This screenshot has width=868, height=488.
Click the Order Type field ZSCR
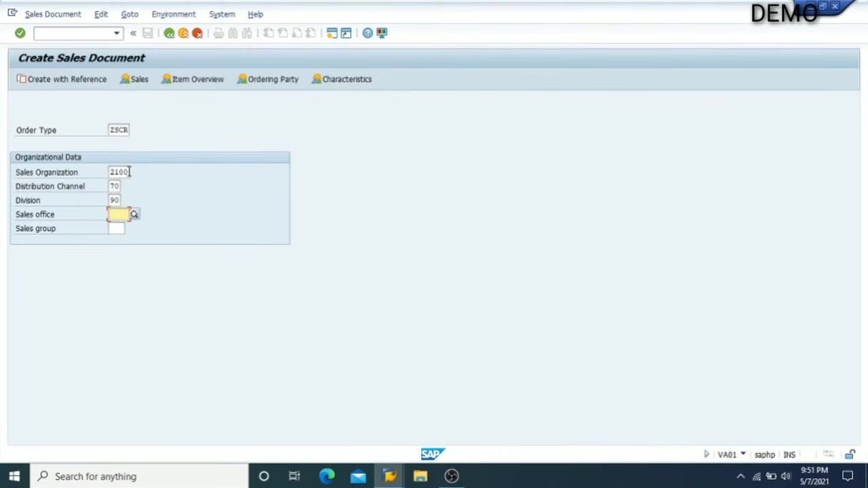[119, 130]
